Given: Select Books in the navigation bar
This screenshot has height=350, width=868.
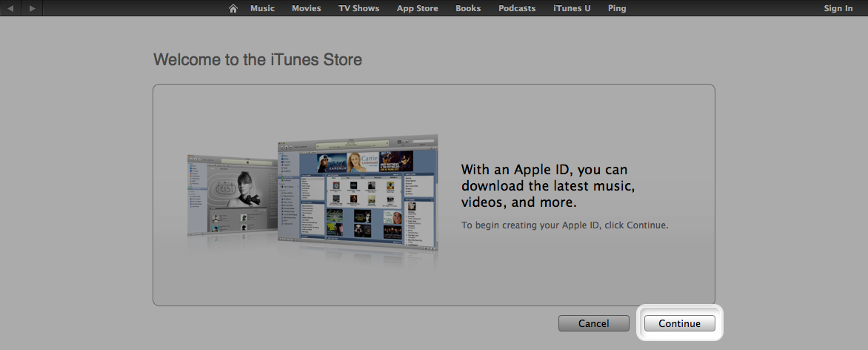Looking at the screenshot, I should pos(468,8).
